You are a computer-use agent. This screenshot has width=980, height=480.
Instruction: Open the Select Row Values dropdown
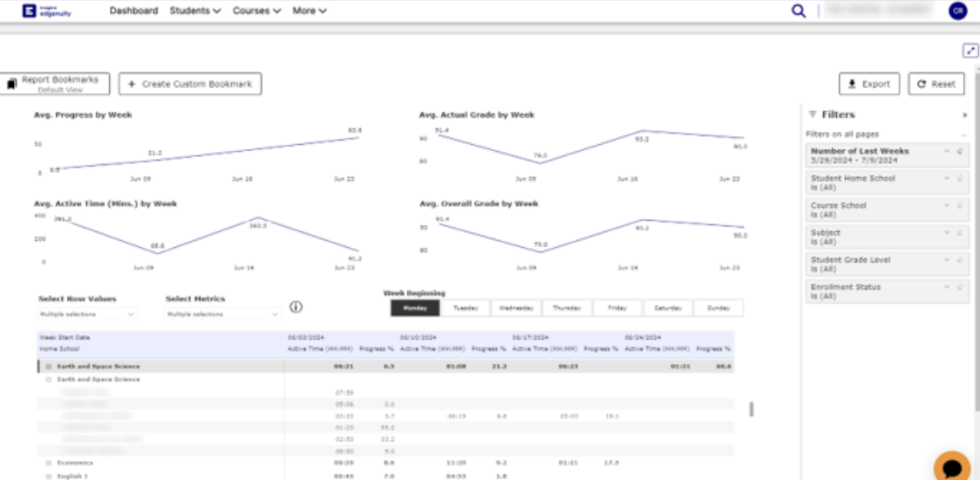point(87,314)
